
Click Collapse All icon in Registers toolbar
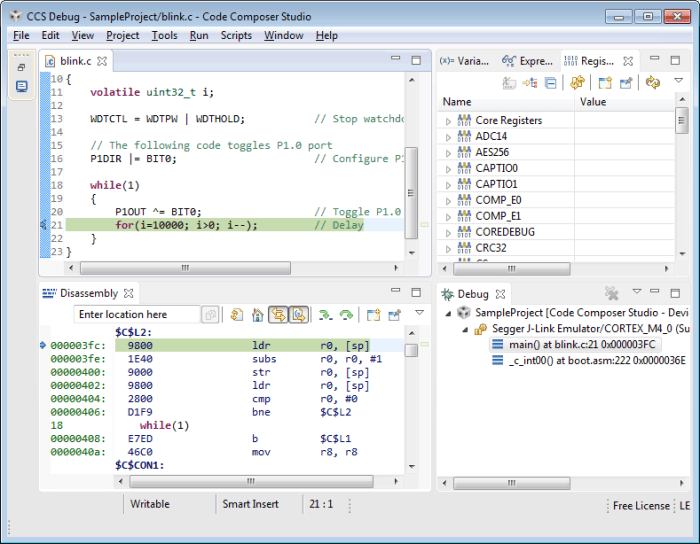click(551, 83)
